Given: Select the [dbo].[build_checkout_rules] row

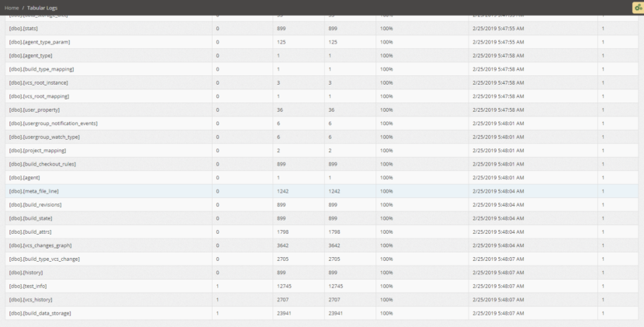Looking at the screenshot, I should [x=42, y=164].
